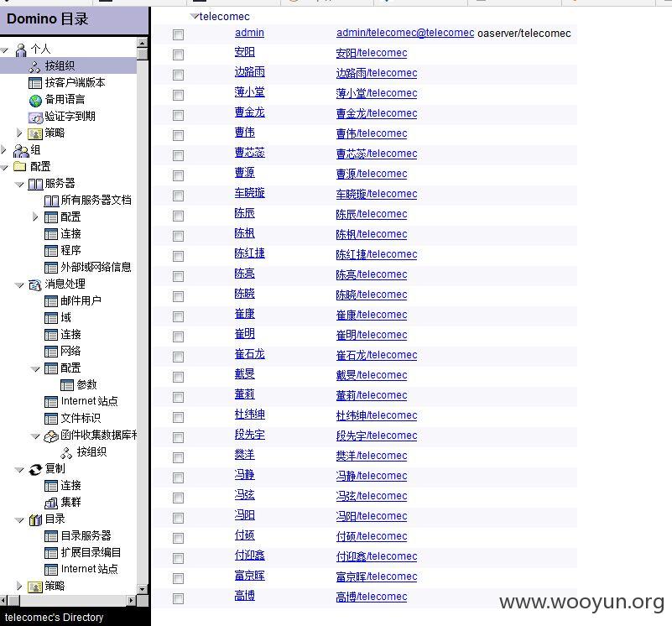Click the 参数 view icon
Image resolution: width=672 pixels, height=626 pixels.
pyautogui.click(x=67, y=385)
